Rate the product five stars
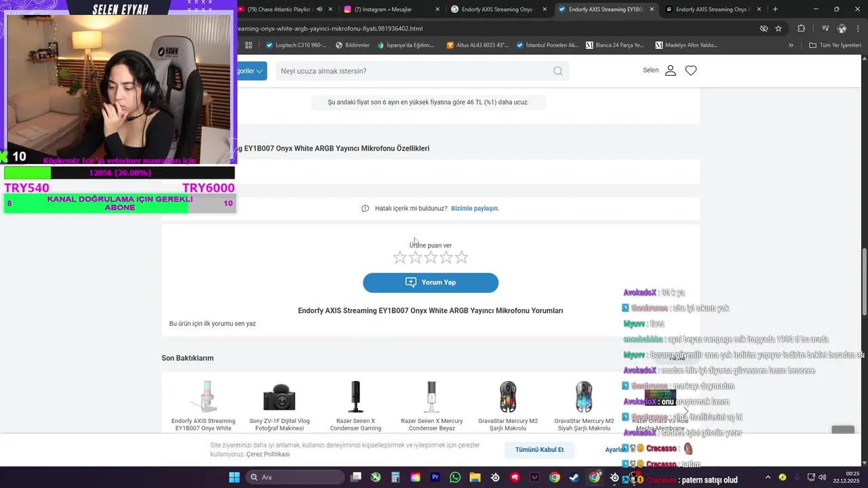The width and height of the screenshot is (868, 488). click(x=462, y=258)
